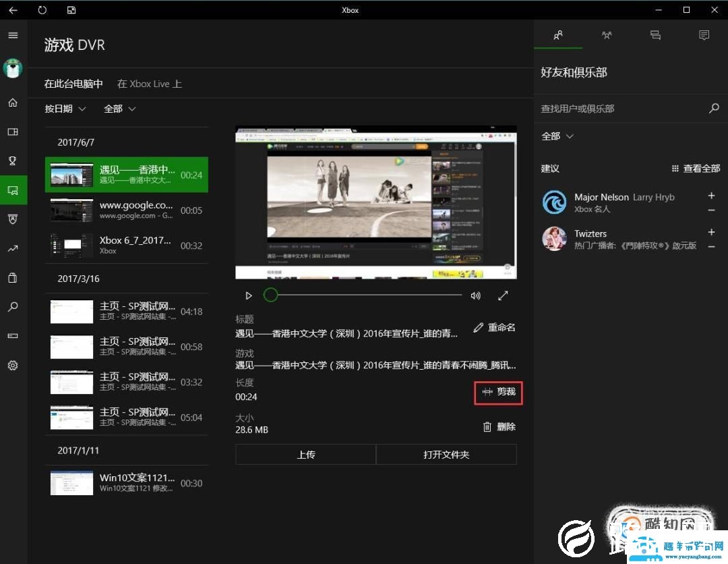
Task: Open the Major Nelson profile avatar
Action: [x=554, y=202]
